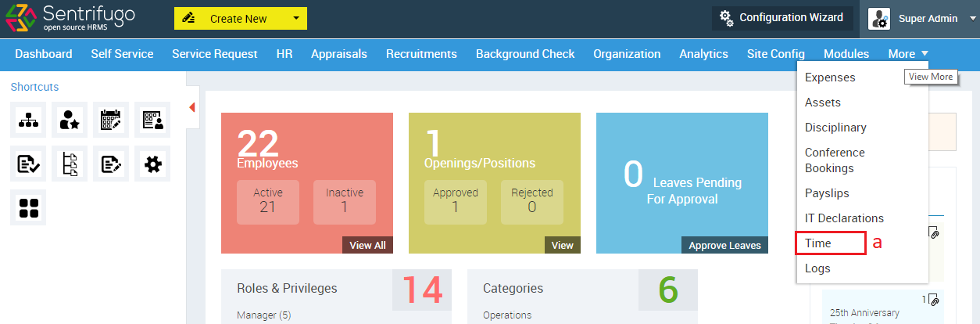980x324 pixels.
Task: Collapse the Shortcuts sidebar with red arrow
Action: click(x=192, y=107)
